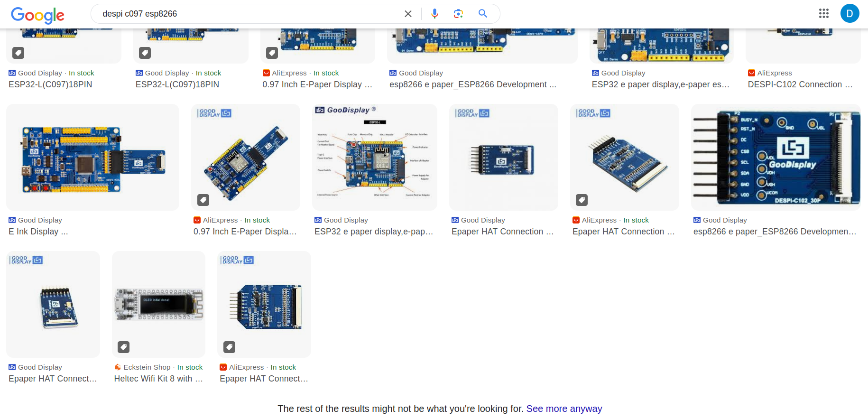868x419 pixels.
Task: Click into the search query field
Action: [x=247, y=14]
